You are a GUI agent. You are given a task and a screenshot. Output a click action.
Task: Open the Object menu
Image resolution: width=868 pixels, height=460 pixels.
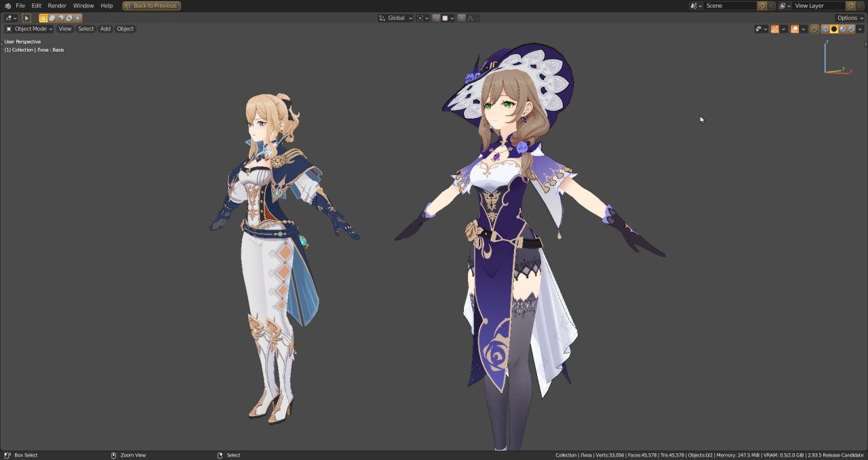[125, 29]
